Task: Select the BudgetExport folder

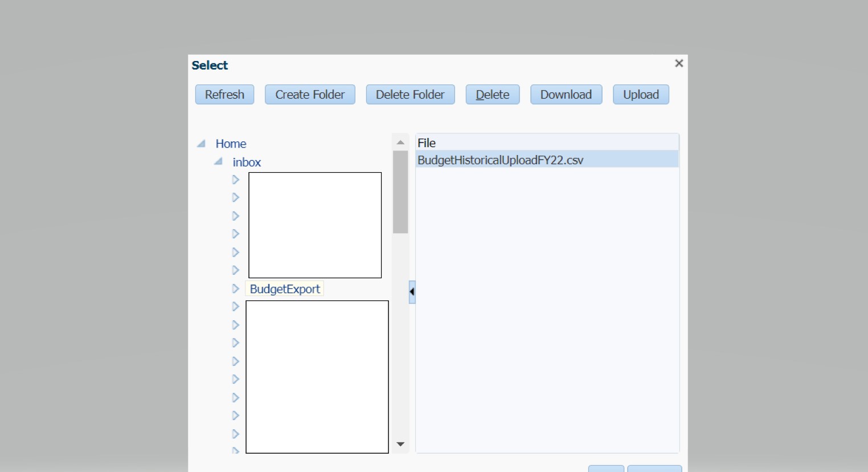Action: tap(285, 289)
